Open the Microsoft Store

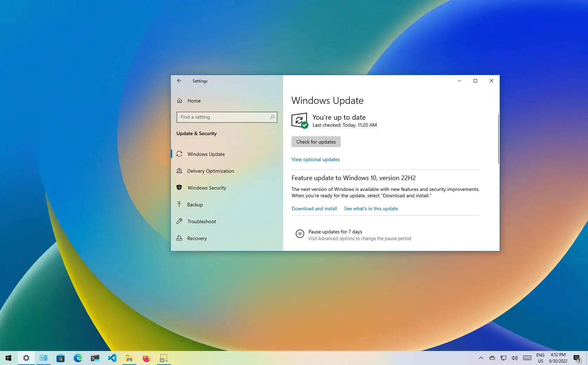(61, 358)
